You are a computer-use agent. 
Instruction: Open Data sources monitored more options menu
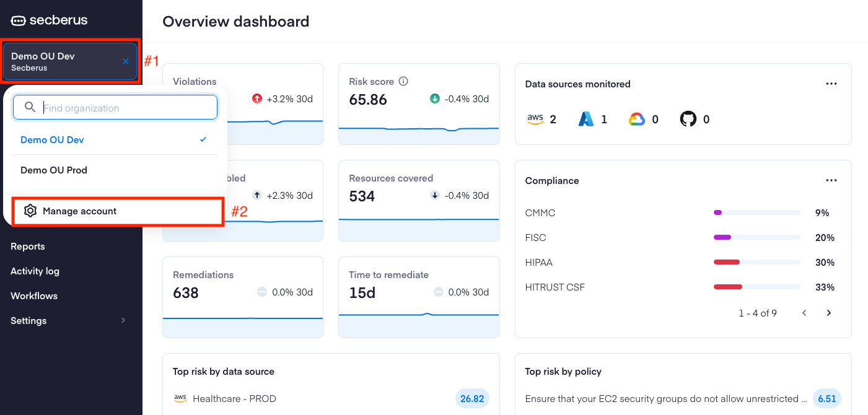831,84
